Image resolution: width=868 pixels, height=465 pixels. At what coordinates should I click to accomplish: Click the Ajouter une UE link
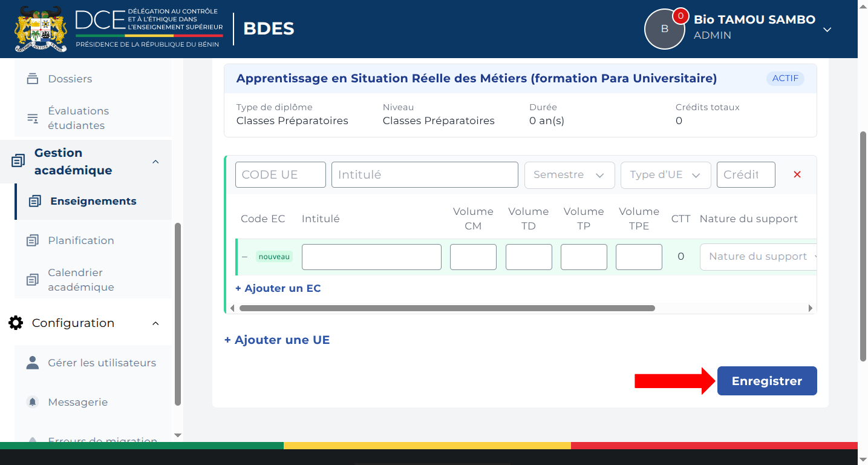click(277, 340)
